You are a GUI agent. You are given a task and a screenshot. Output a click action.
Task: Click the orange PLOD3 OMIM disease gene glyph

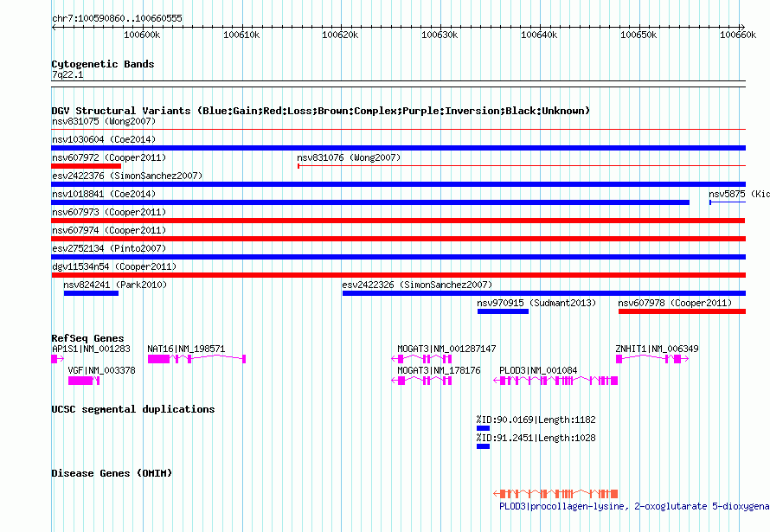point(555,493)
